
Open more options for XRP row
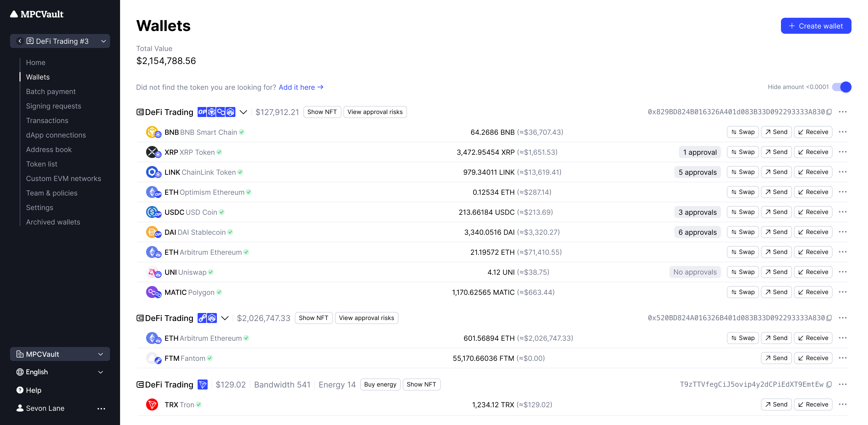(842, 152)
